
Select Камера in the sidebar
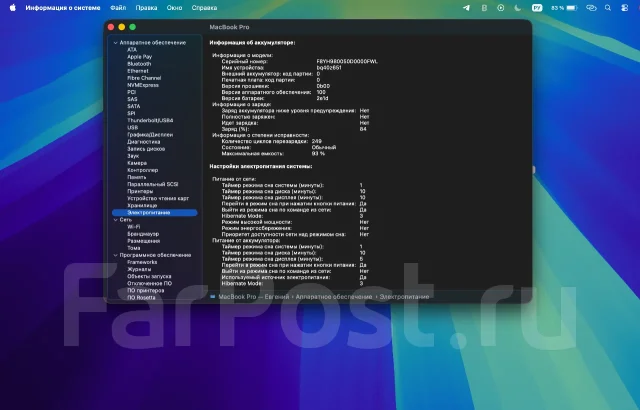coord(137,163)
